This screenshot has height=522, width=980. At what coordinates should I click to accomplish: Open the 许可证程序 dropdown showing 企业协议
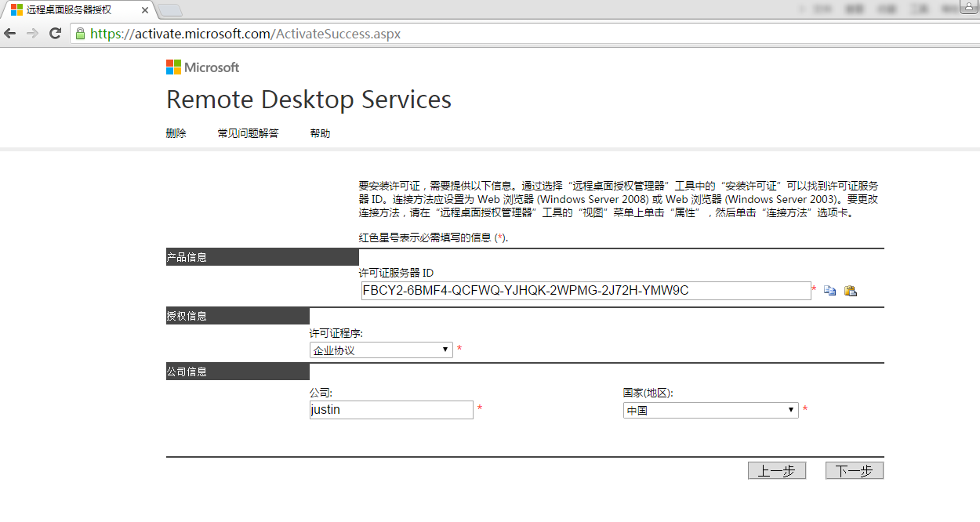[x=381, y=350]
